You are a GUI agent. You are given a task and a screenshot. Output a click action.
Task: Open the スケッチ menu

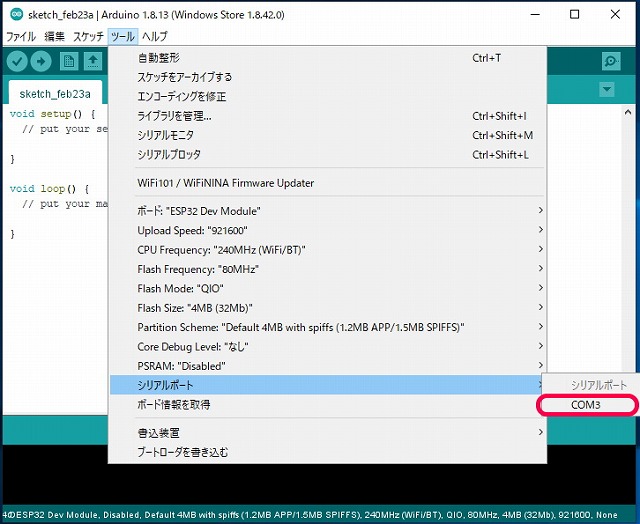88,36
